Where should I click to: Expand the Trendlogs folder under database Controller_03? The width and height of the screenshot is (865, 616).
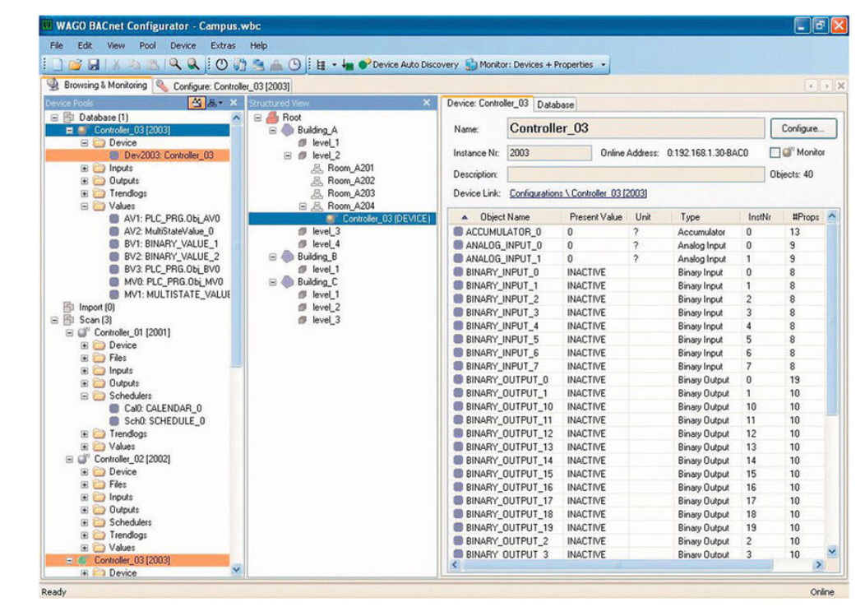pyautogui.click(x=85, y=193)
